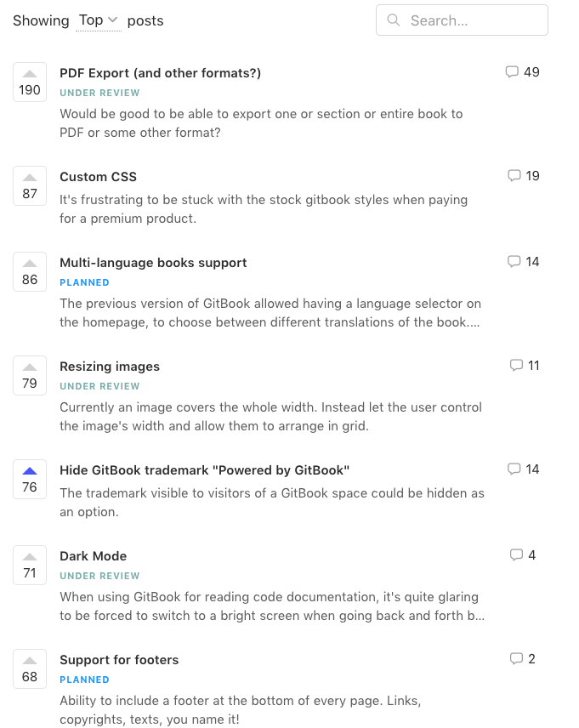Screen dimensions: 579x728
Task: Upvote the PDF Export post
Action: click(x=30, y=82)
